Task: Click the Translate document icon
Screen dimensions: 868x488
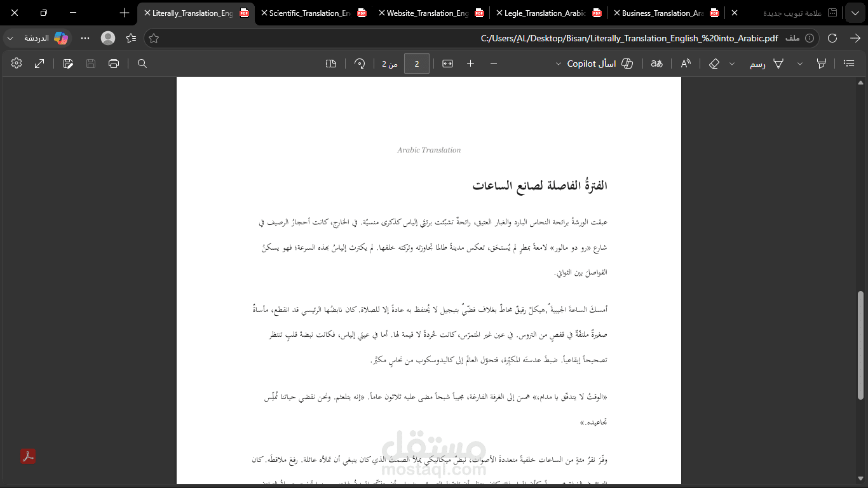Action: point(656,64)
